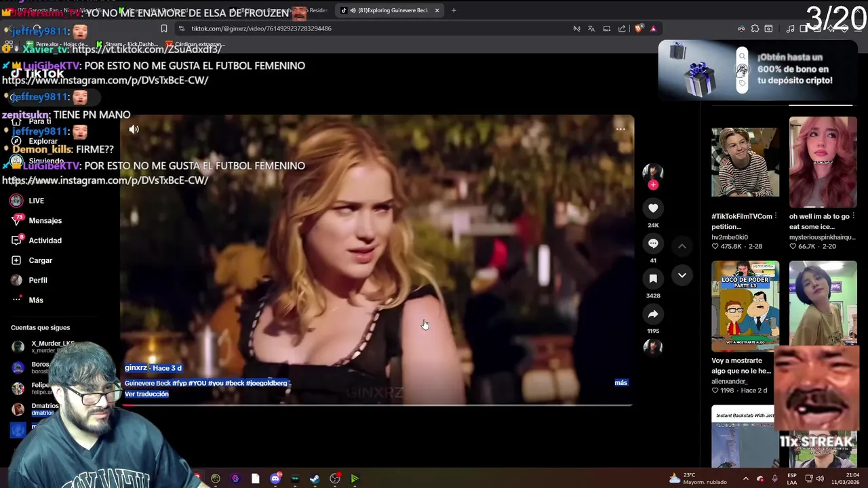Open the 'Loco de poder parte 13' thumbnail

point(745,306)
